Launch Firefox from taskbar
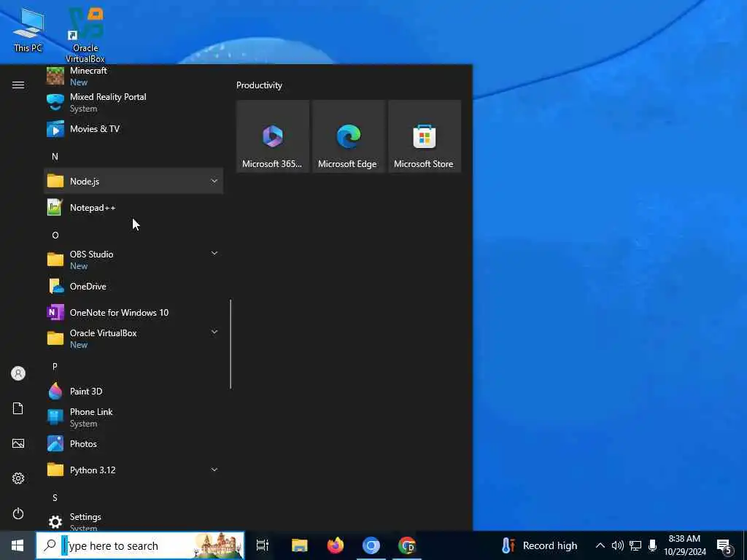The height and width of the screenshot is (560, 747). coord(336,545)
